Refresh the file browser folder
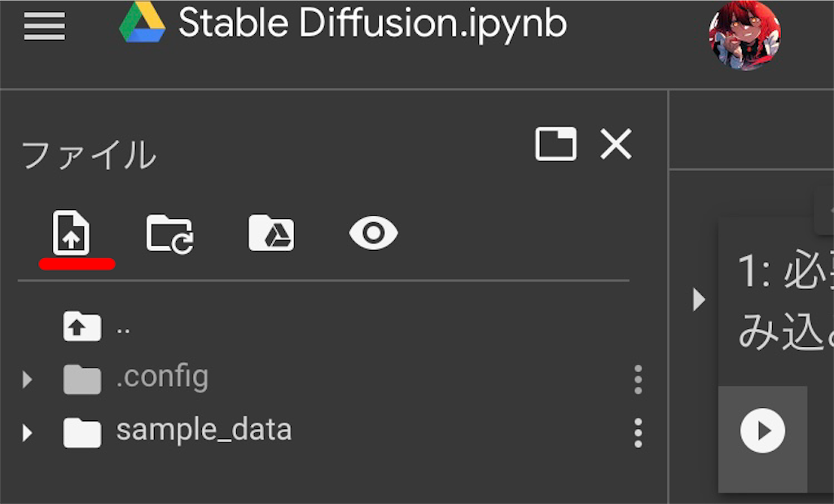Image resolution: width=834 pixels, height=504 pixels. [x=169, y=234]
